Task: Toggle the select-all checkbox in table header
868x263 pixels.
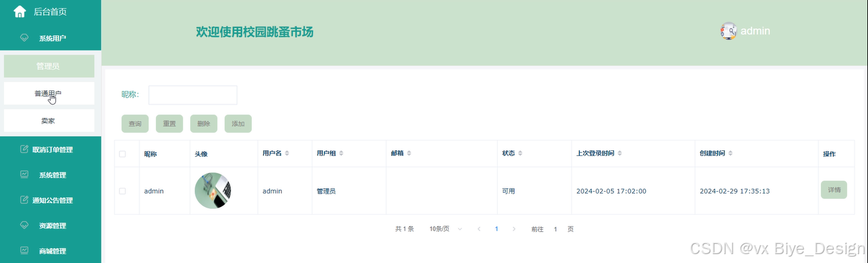Action: coord(122,153)
